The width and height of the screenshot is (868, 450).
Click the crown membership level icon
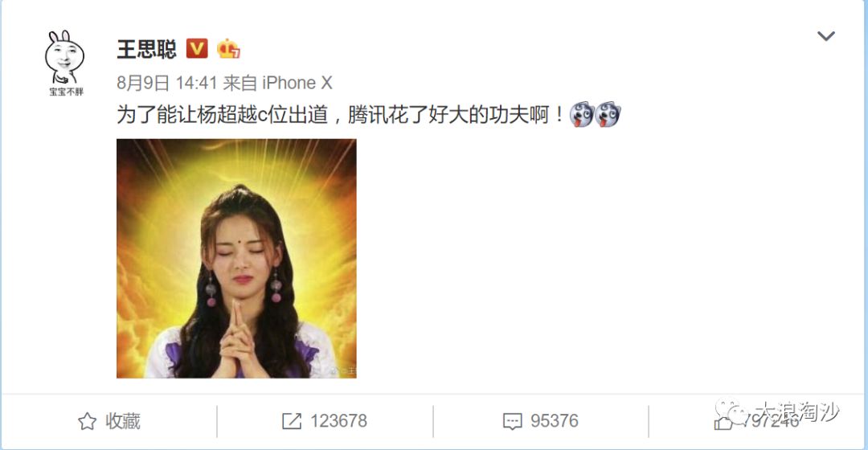(228, 49)
